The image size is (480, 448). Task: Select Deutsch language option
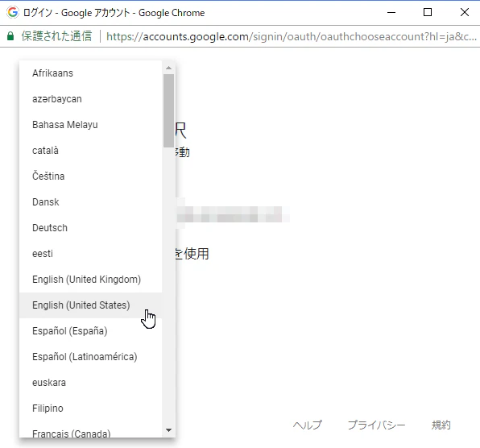[x=91, y=228]
